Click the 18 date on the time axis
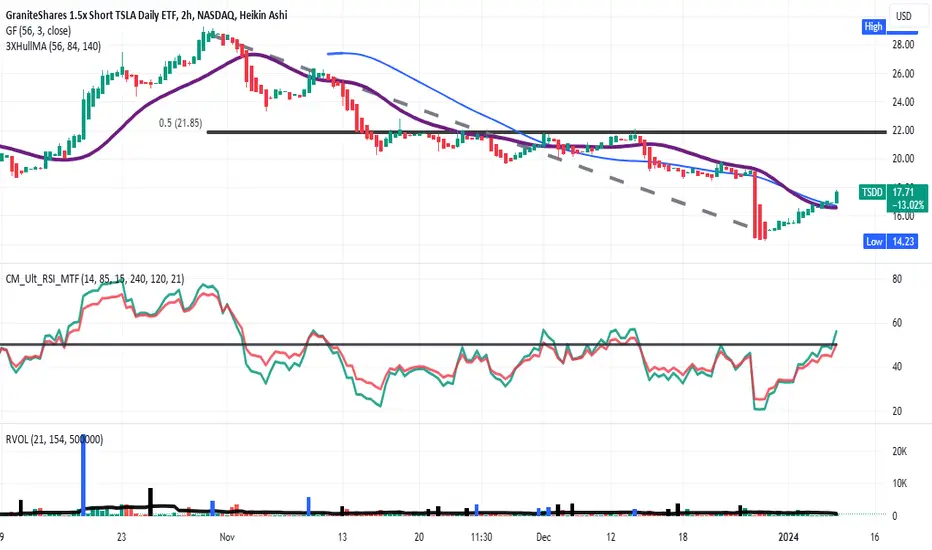Image resolution: width=932 pixels, height=550 pixels. point(683,537)
